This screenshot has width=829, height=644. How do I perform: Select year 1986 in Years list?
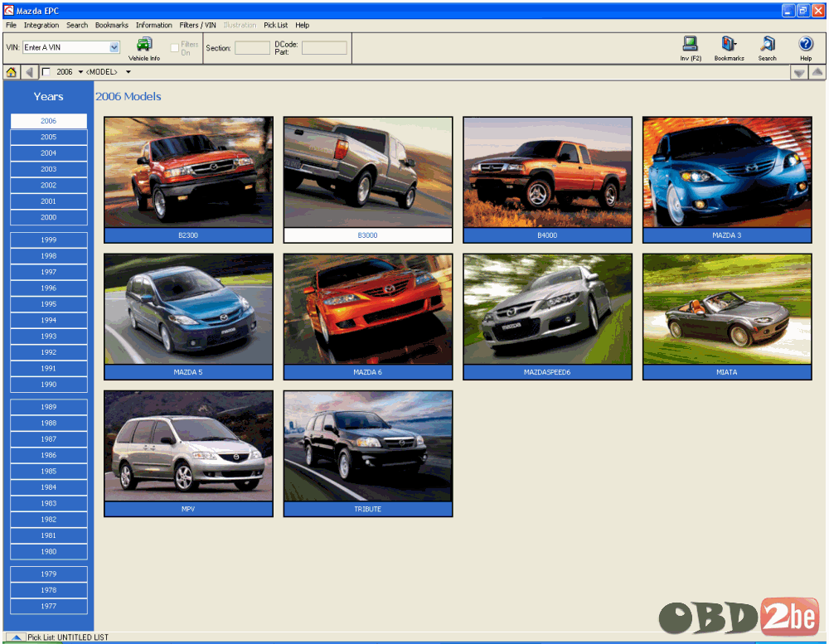click(x=49, y=455)
